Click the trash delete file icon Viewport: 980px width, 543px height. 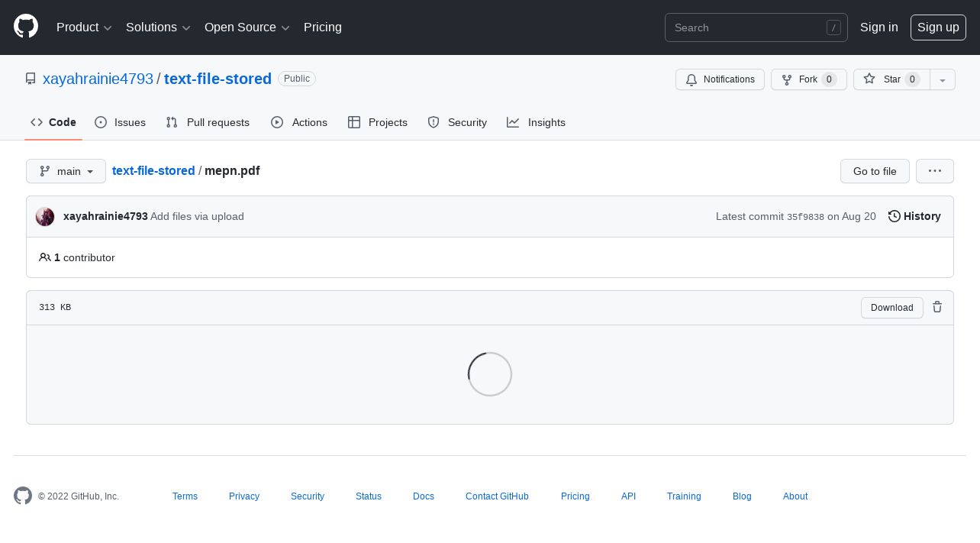(937, 307)
